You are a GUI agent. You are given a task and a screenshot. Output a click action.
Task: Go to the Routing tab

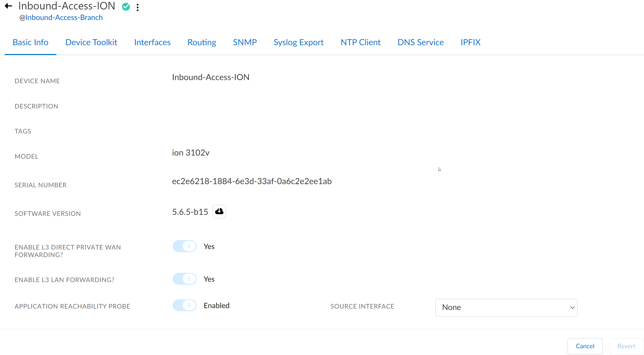coord(202,42)
